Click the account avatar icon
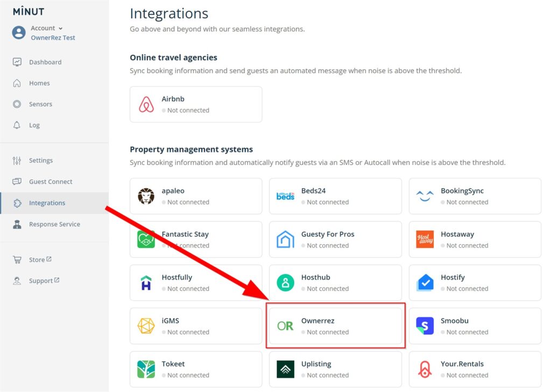The width and height of the screenshot is (551, 392). pos(19,33)
